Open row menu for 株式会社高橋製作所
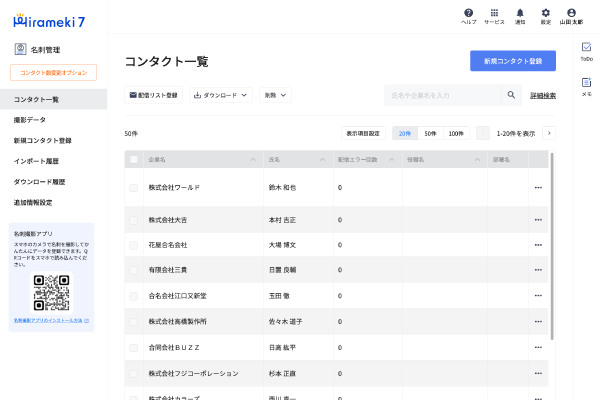 point(538,322)
